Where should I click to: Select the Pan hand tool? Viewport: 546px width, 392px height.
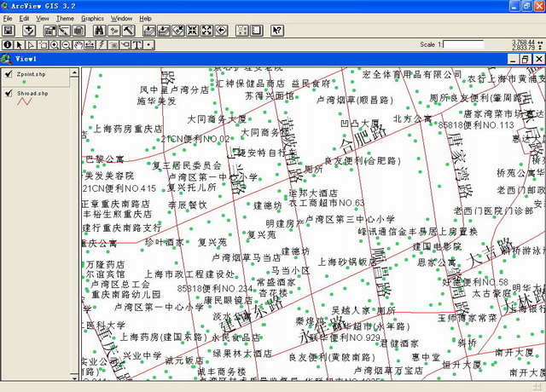pyautogui.click(x=78, y=45)
